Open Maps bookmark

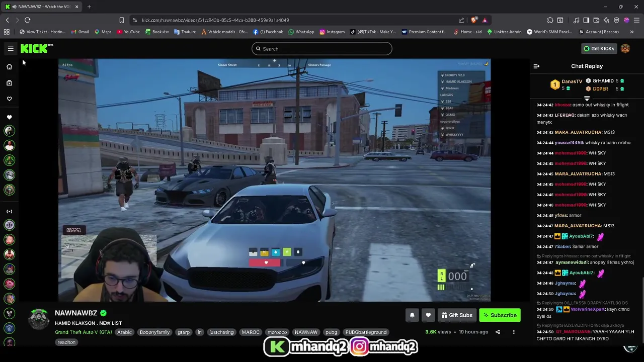[x=103, y=32]
